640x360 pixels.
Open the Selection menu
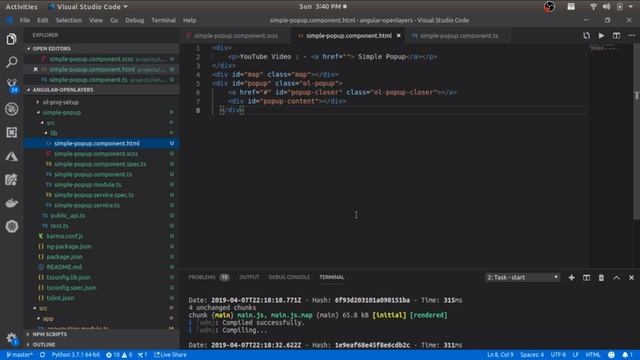tap(69, 20)
